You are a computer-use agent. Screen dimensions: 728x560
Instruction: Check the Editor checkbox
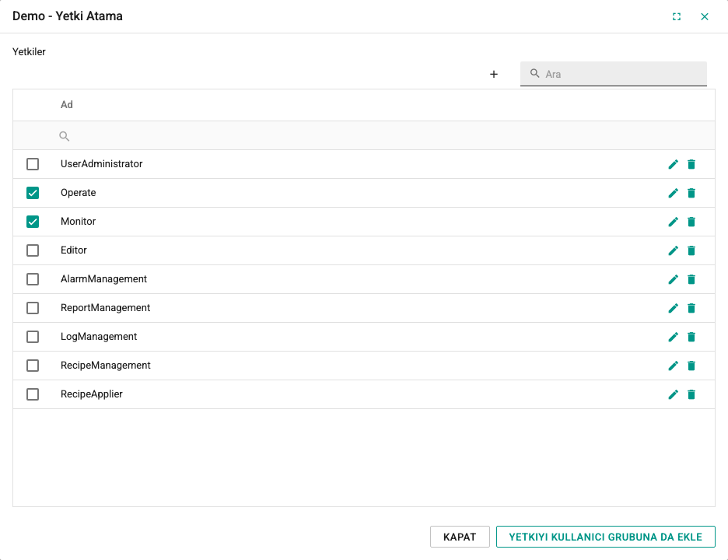point(33,250)
